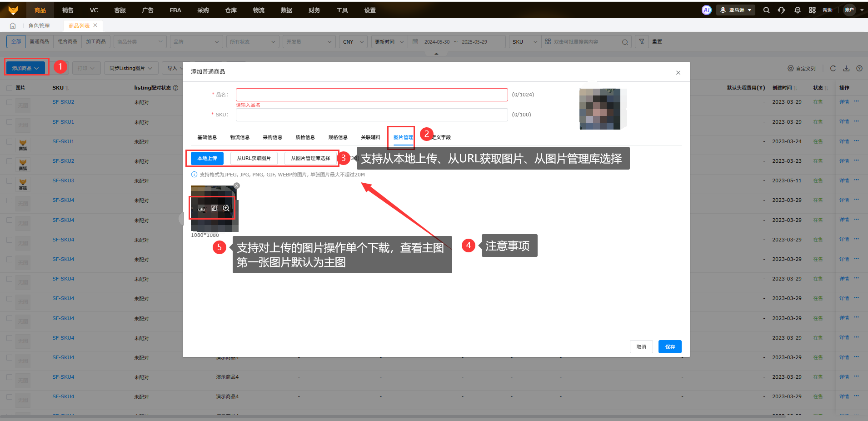The width and height of the screenshot is (868, 421).
Task: Close the 添加普通商品 dialog
Action: tap(678, 73)
